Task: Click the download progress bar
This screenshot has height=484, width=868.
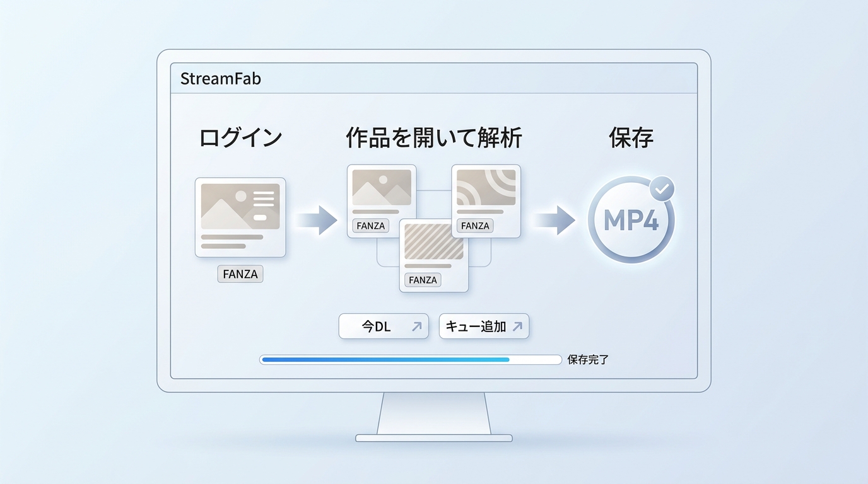Action: 410,360
